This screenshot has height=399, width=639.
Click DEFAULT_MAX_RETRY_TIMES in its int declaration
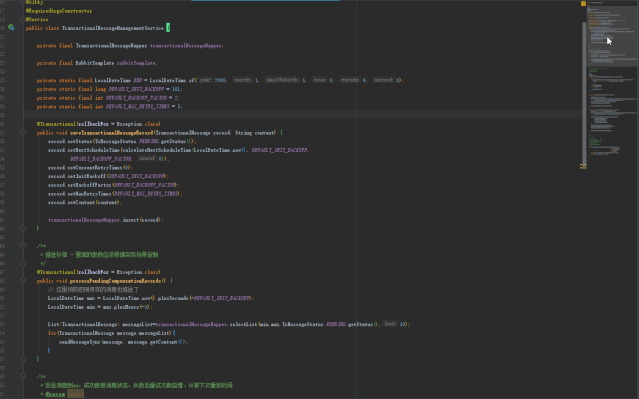pos(137,107)
